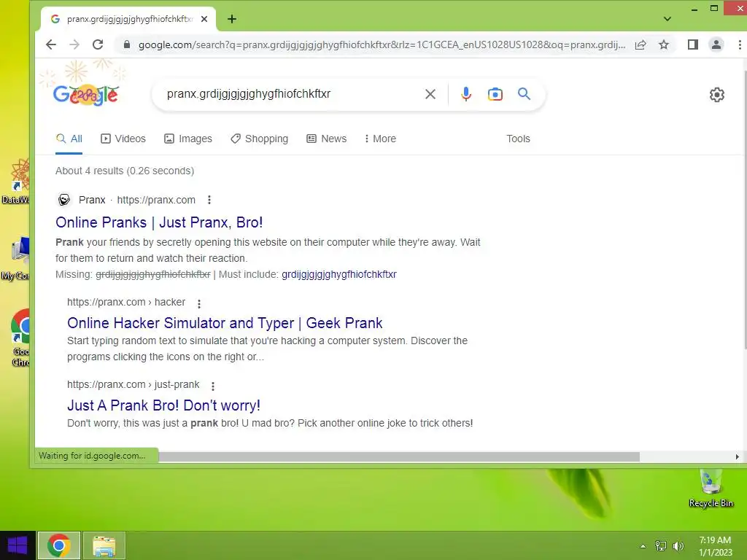Click the taskbar clock and date
747x560 pixels.
[715, 546]
